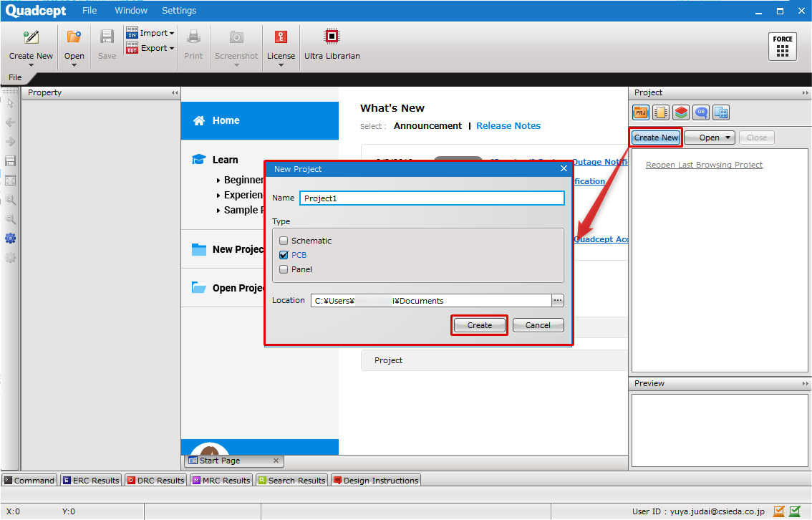Click the Create New pencil icon in ribbon
The image size is (812, 520).
[x=31, y=37]
